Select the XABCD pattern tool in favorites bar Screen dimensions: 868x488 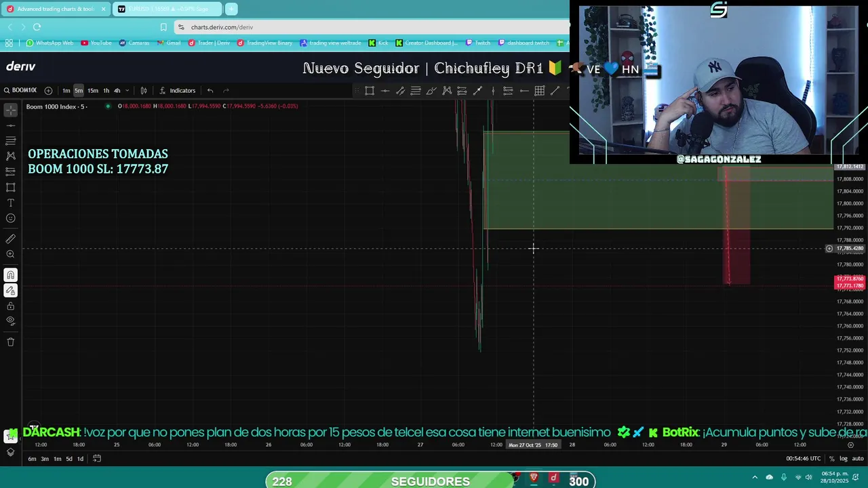tap(447, 91)
